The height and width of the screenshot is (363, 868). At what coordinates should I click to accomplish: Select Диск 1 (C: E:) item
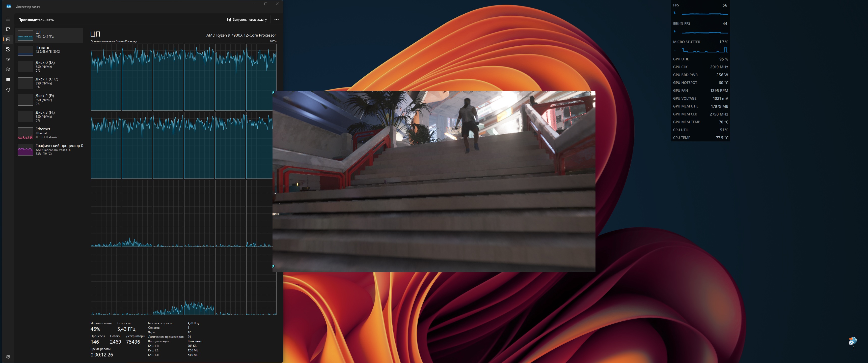[x=49, y=83]
